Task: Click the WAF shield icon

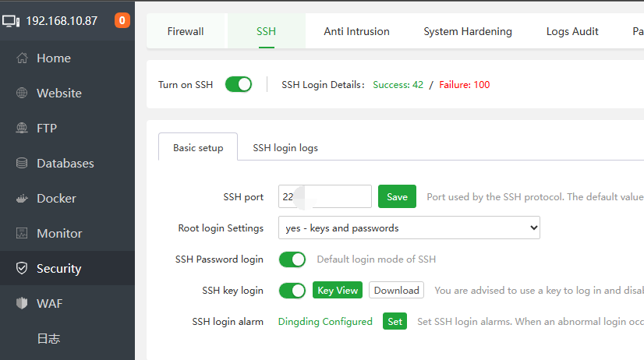Action: [x=22, y=304]
